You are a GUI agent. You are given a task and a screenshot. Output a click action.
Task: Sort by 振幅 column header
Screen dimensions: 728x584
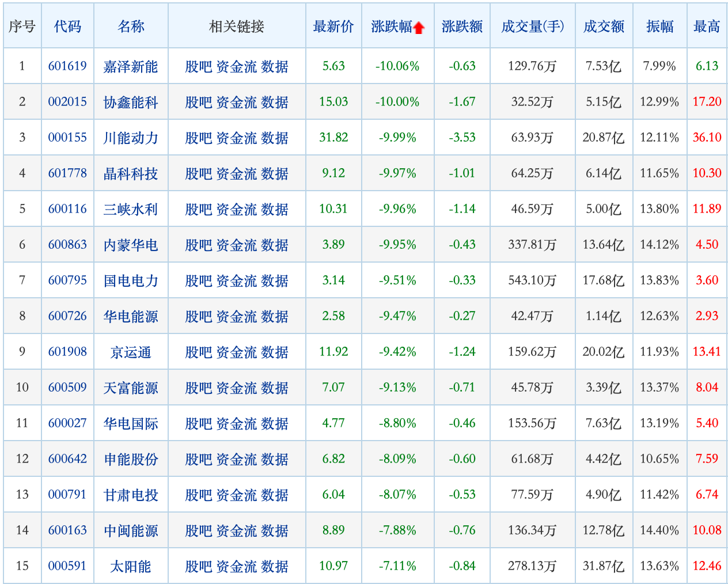[x=659, y=26]
